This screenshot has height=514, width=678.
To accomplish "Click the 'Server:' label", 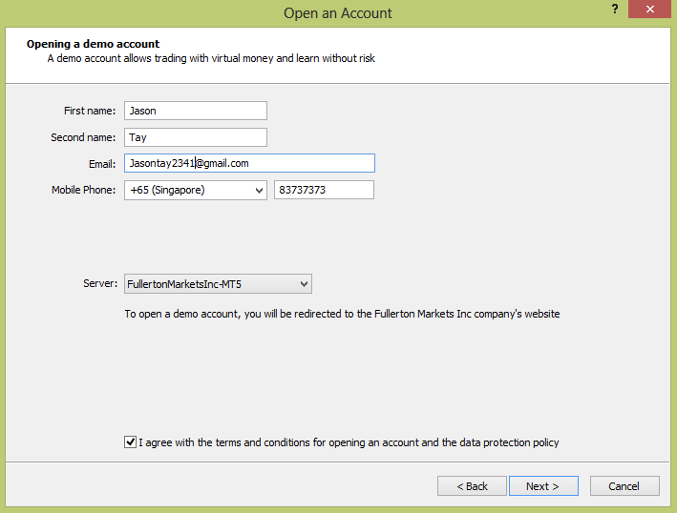I will (100, 283).
